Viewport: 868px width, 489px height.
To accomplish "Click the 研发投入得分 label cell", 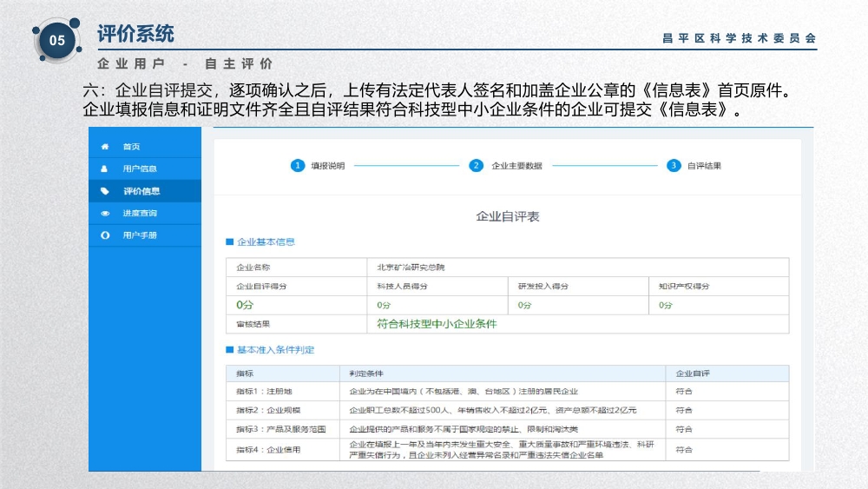I will coord(578,287).
